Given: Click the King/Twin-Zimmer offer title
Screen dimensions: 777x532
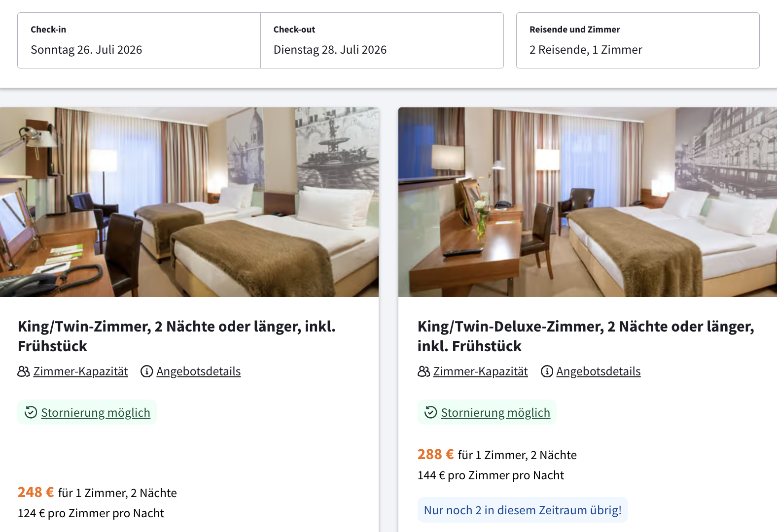Looking at the screenshot, I should (x=177, y=336).
